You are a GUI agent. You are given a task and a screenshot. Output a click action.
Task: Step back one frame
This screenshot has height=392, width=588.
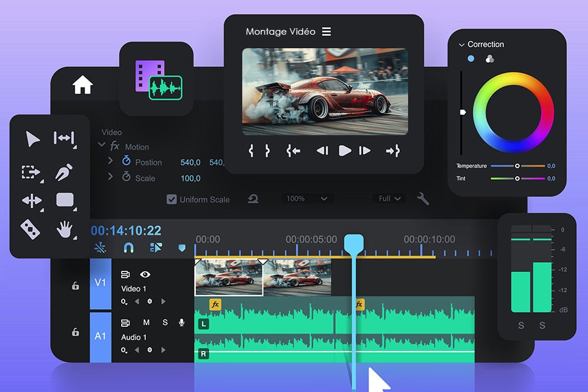322,150
